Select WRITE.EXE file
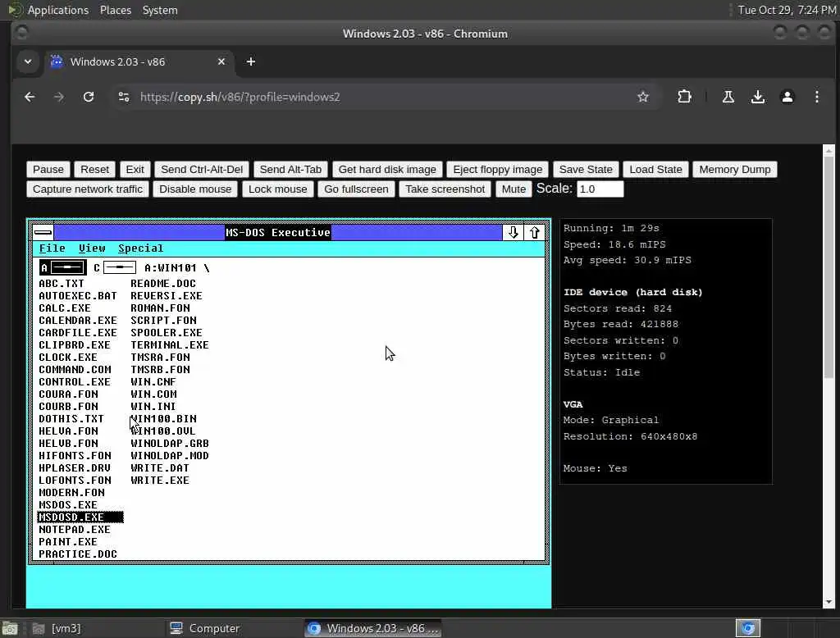The image size is (840, 638). 160,481
